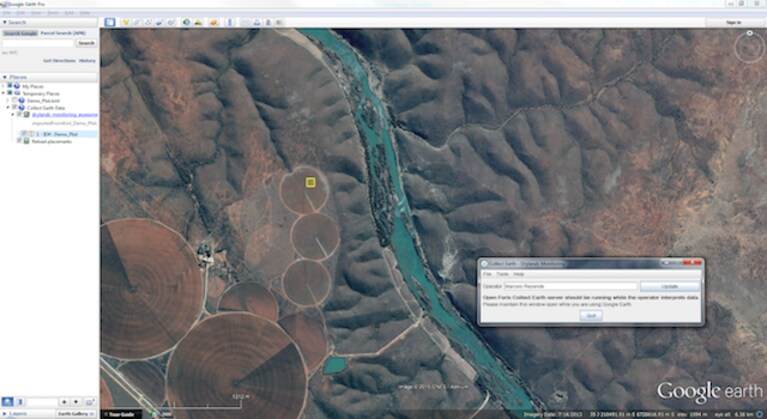This screenshot has height=419, width=767.
Task: Open Edit menu in Google Earth Pro
Action: pyautogui.click(x=20, y=13)
